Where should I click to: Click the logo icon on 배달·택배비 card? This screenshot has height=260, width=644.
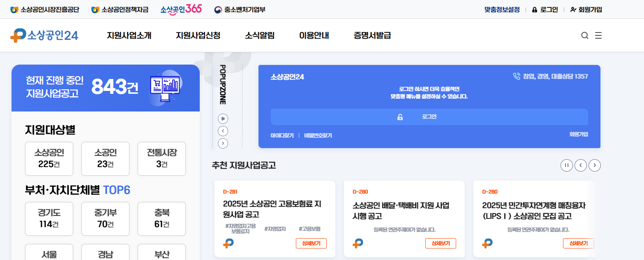(358, 244)
